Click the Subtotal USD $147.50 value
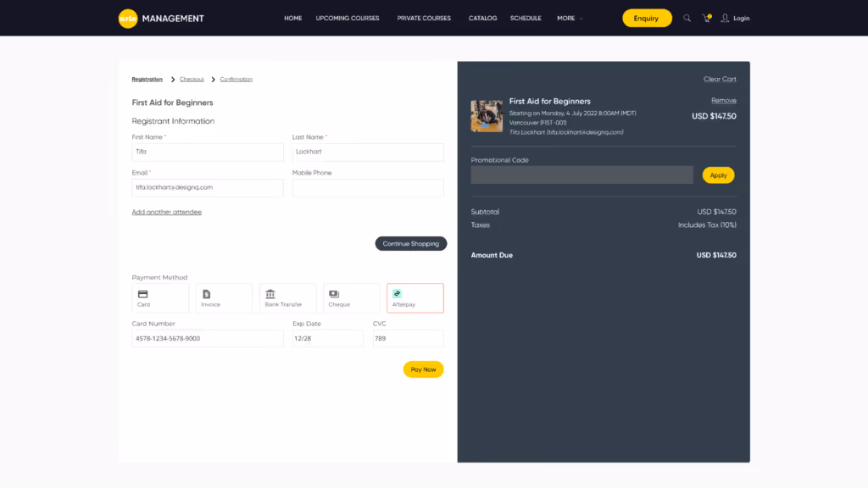 (x=716, y=212)
